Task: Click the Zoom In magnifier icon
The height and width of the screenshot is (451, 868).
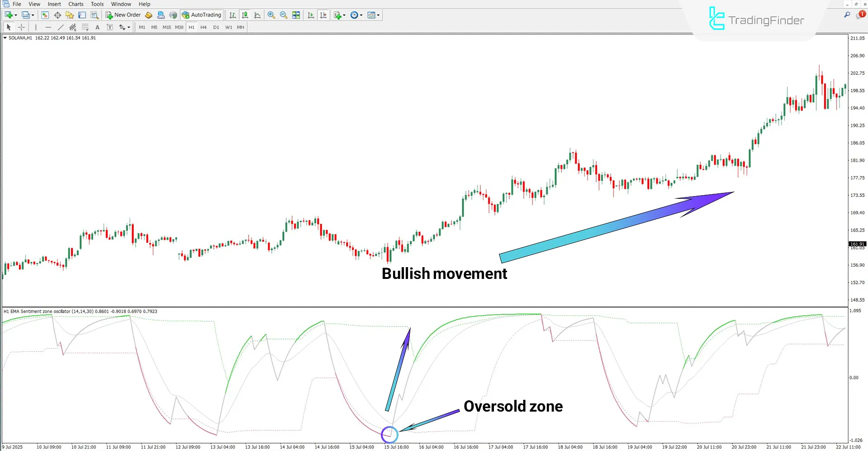Action: (x=271, y=15)
